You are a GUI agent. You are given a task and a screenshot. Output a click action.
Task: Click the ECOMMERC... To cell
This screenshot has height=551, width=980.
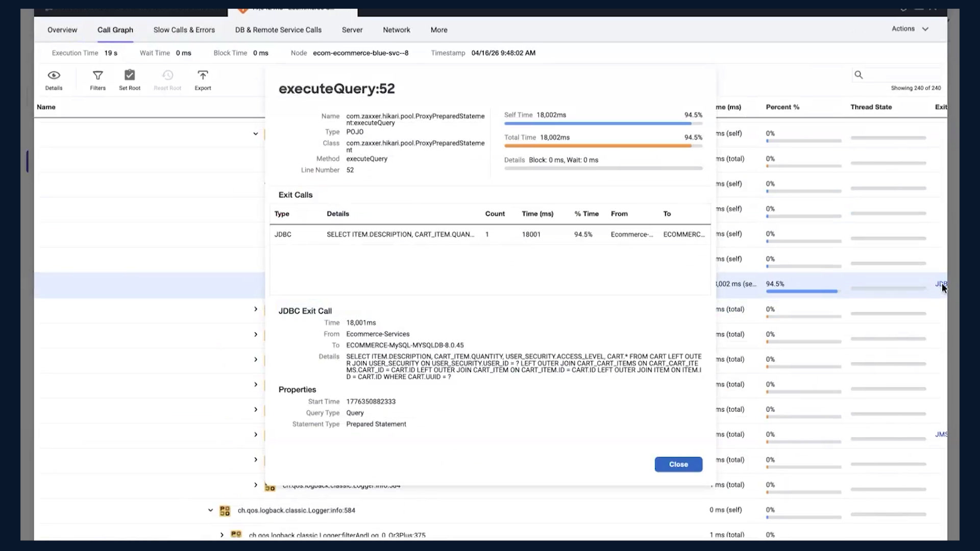[683, 234]
